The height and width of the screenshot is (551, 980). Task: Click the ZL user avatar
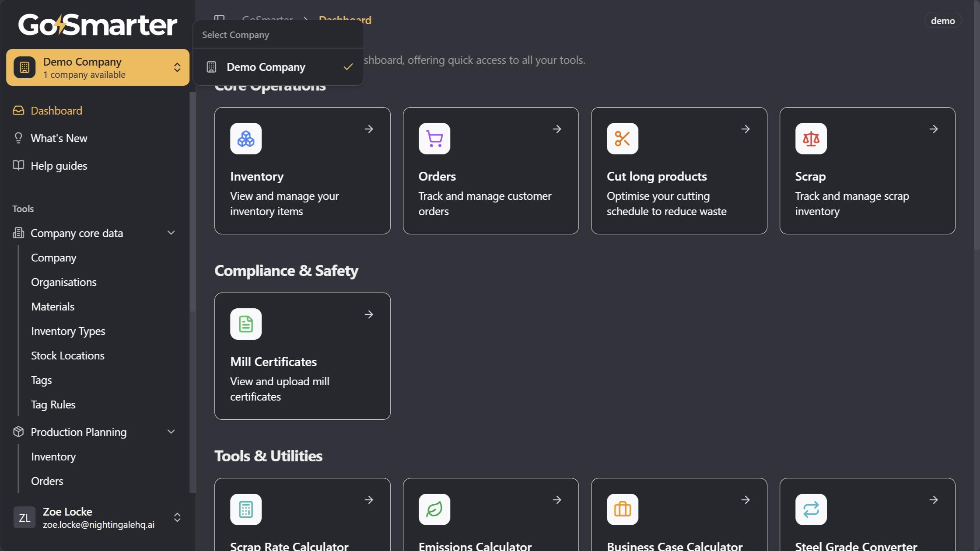pyautogui.click(x=24, y=518)
